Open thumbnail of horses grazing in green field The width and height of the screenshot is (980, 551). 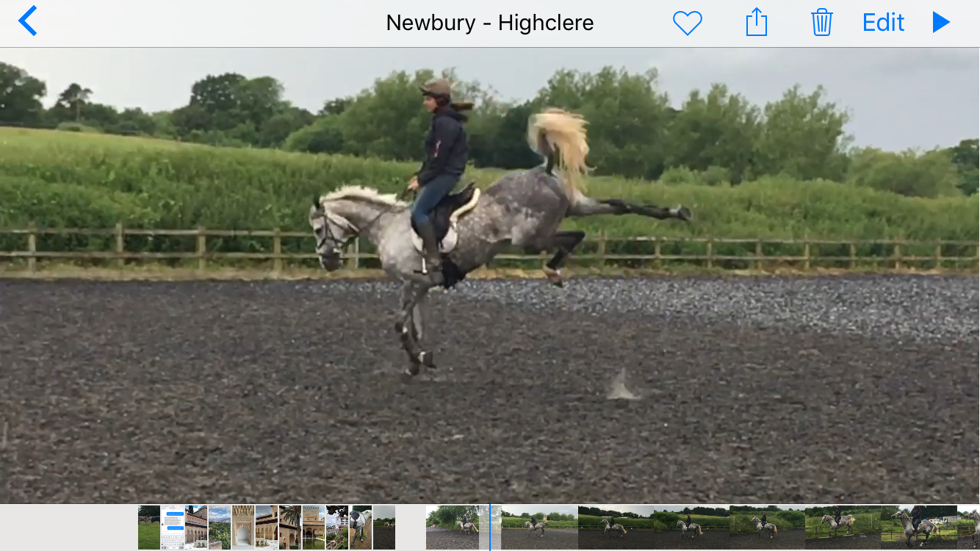pos(149,527)
